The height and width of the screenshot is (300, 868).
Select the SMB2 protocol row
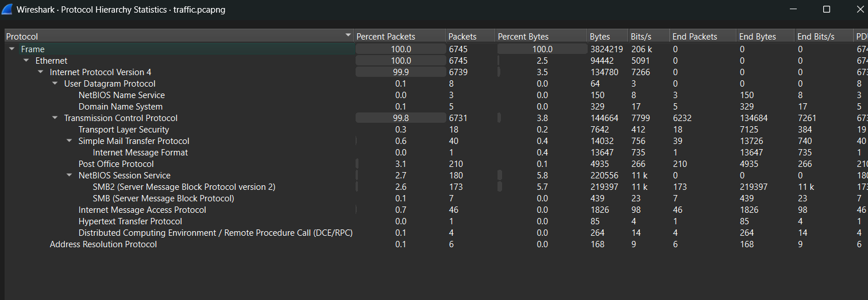(x=184, y=187)
